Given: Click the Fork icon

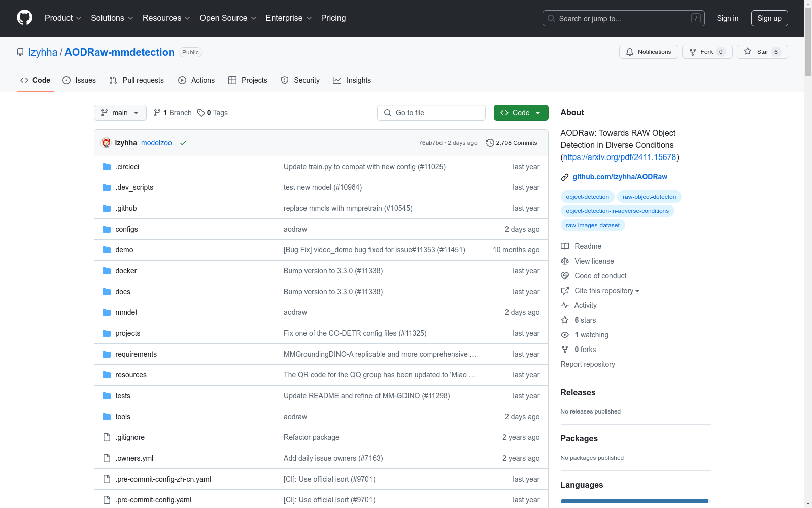Looking at the screenshot, I should 693,52.
